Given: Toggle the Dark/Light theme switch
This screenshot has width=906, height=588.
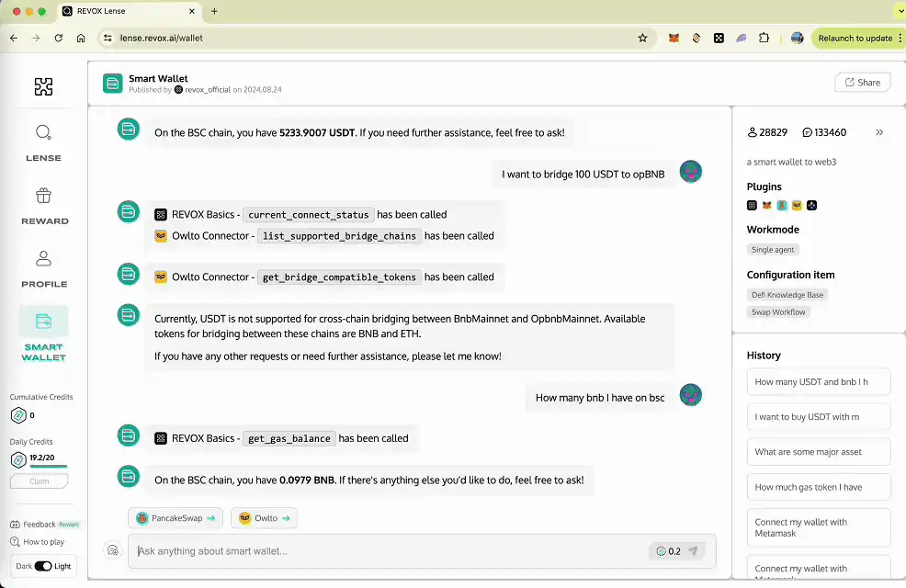Looking at the screenshot, I should coord(43,566).
